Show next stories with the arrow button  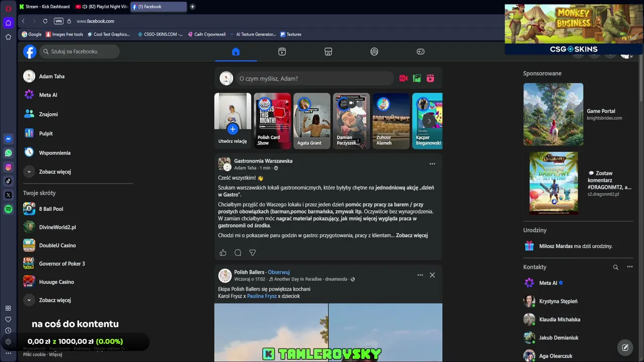429,121
